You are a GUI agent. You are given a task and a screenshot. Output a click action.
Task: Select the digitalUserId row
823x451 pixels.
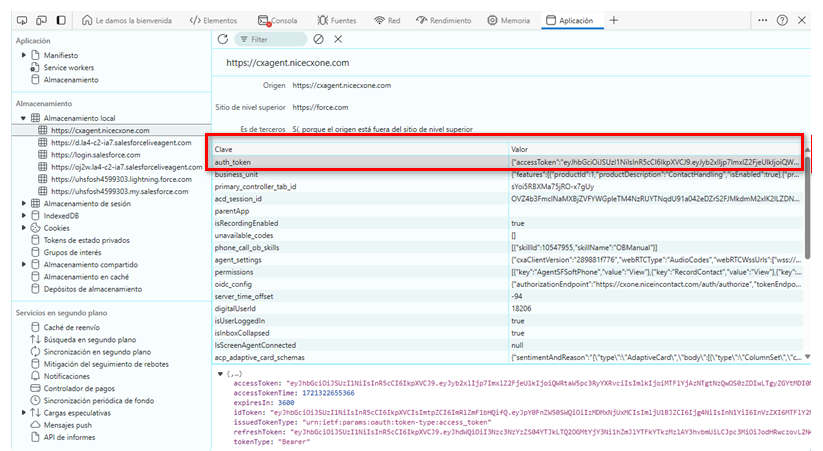point(507,309)
